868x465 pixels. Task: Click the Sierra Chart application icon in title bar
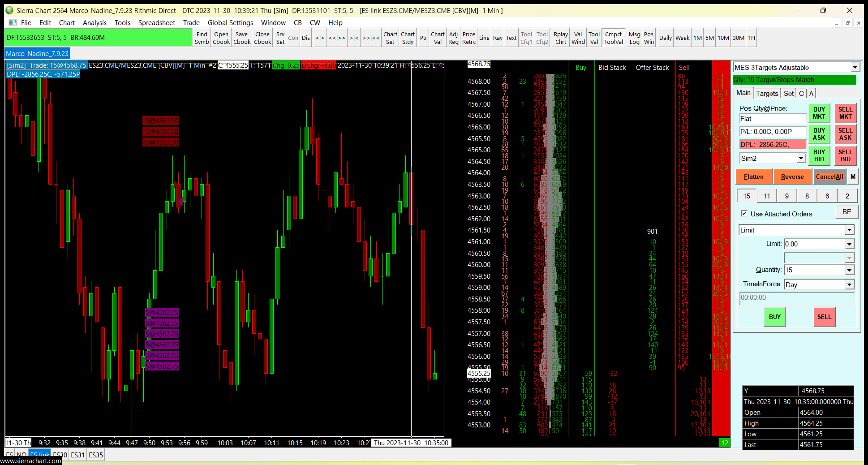pos(9,10)
